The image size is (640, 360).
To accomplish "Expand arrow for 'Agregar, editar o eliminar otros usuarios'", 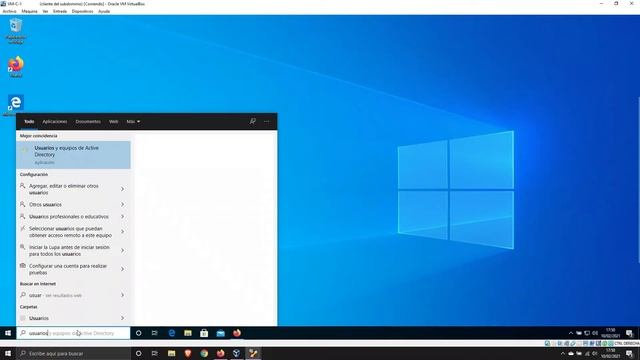I will point(122,189).
